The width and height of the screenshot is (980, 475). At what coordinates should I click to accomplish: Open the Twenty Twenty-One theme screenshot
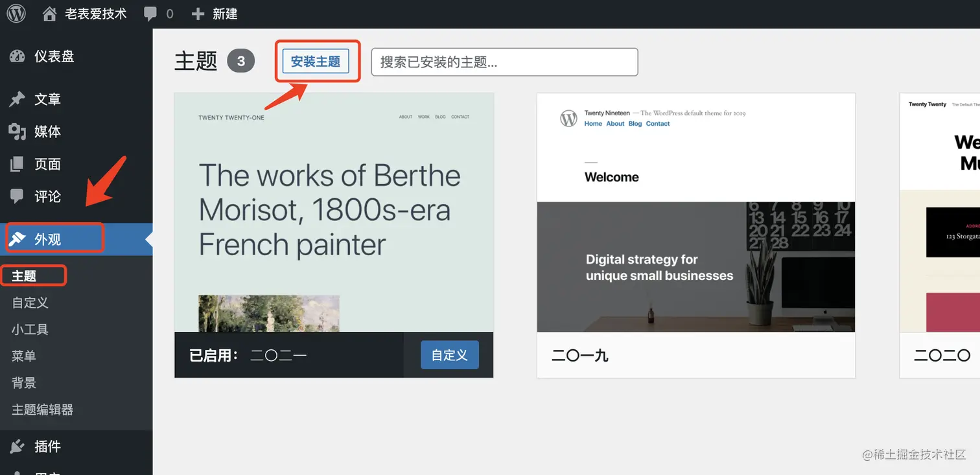point(334,213)
